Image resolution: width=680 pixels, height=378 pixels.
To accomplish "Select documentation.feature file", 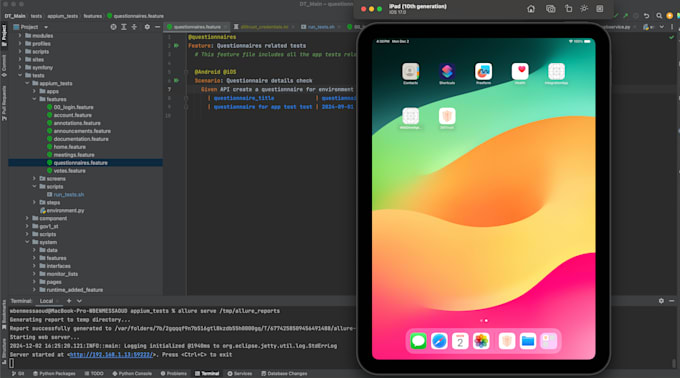I will click(x=81, y=139).
